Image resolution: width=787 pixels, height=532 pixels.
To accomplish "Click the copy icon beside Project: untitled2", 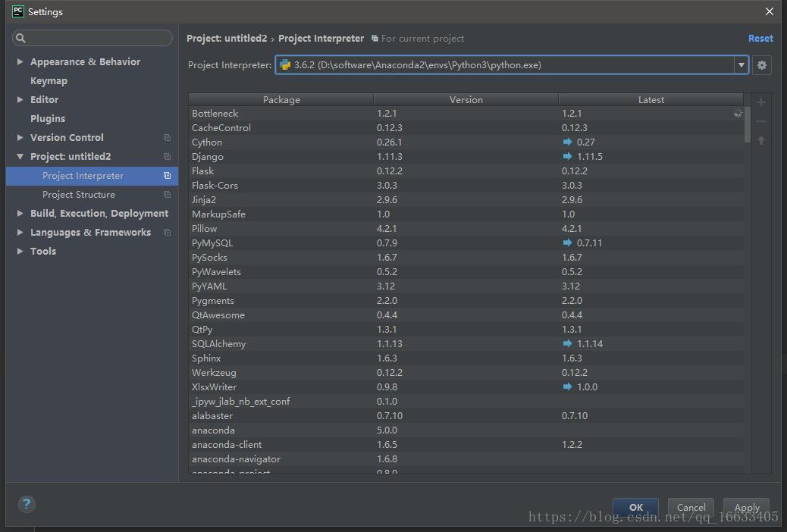I will 167,157.
